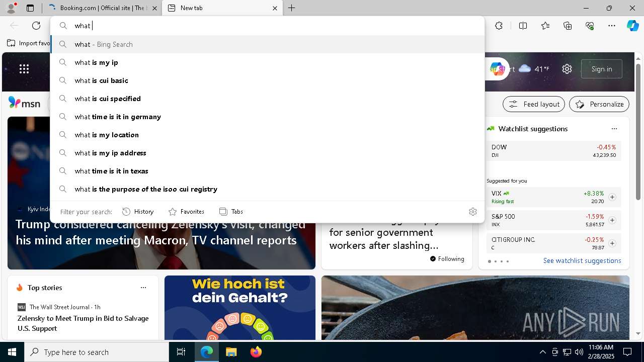Open Settings and more ellipsis menu
The image size is (644, 362).
612,26
